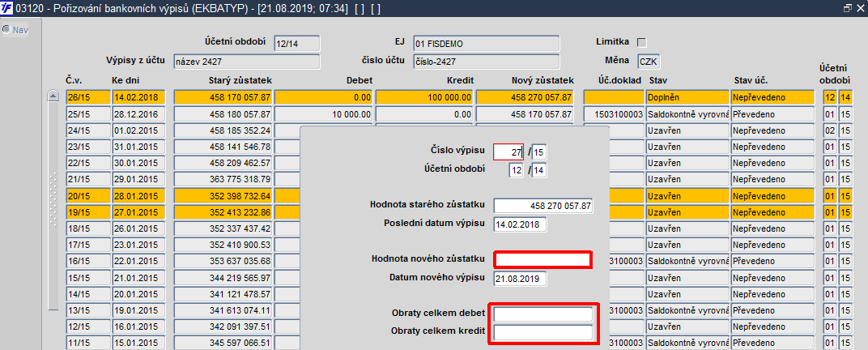
Task: Click the Hodnota starého zůstatku field
Action: pyautogui.click(x=543, y=206)
